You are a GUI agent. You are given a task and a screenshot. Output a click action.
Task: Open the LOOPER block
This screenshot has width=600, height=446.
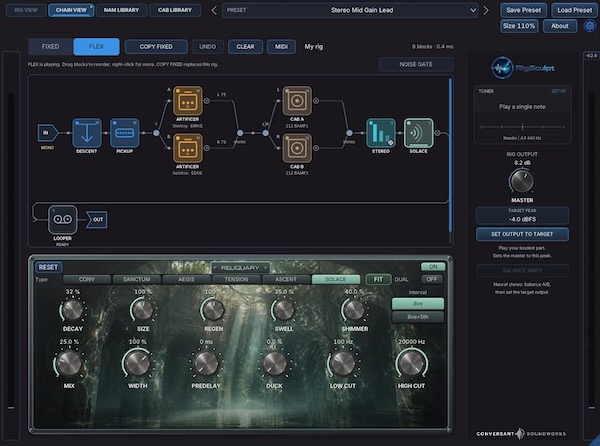coord(63,220)
